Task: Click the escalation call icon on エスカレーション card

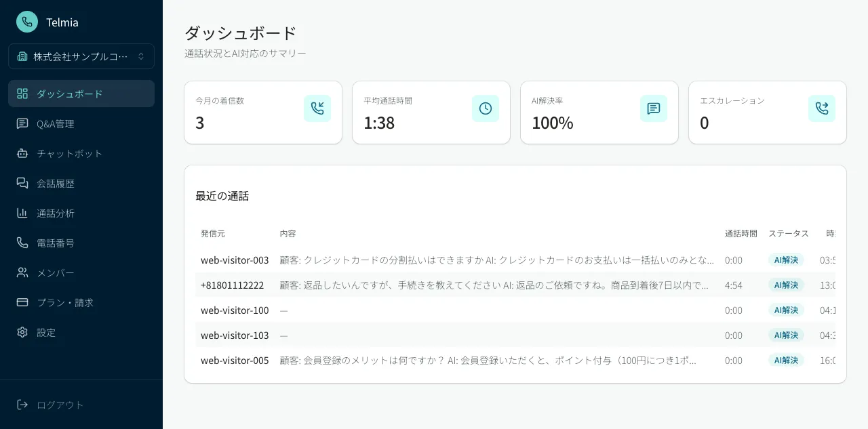Action: (822, 108)
